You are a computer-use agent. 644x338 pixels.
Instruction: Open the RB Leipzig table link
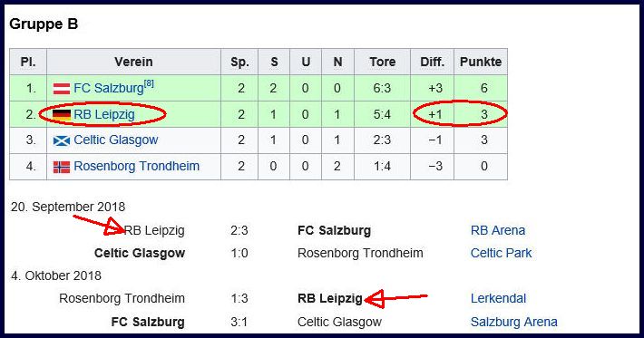point(104,114)
